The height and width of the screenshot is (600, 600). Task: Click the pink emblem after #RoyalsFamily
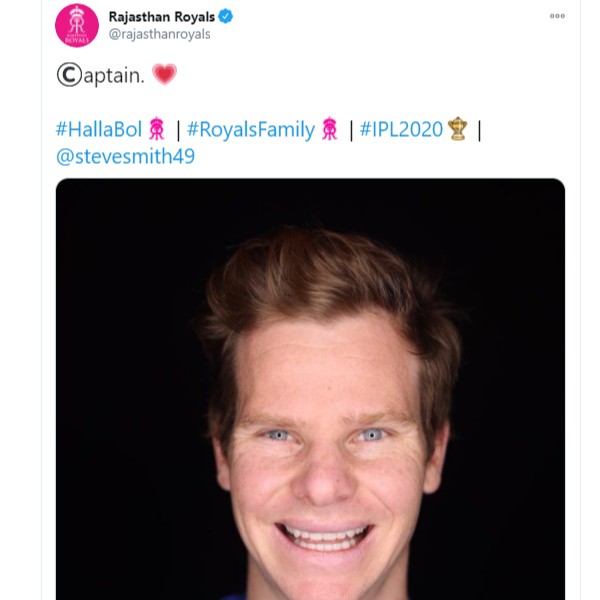330,129
